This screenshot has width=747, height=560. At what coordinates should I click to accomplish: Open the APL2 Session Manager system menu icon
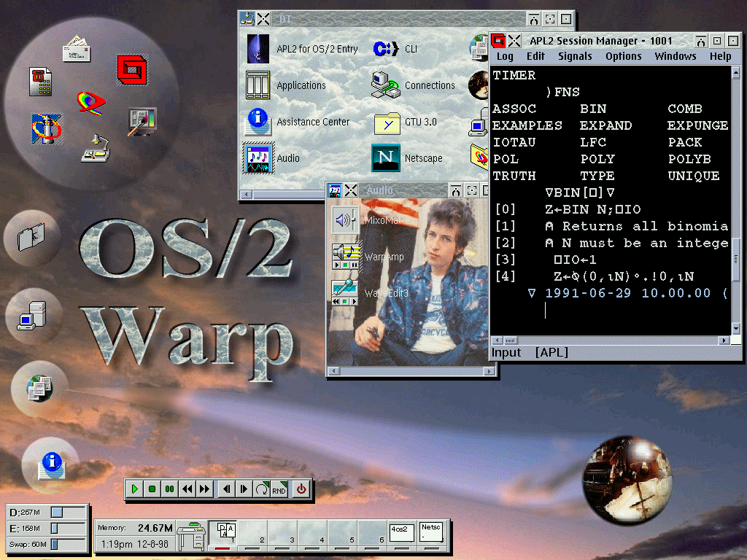498,41
